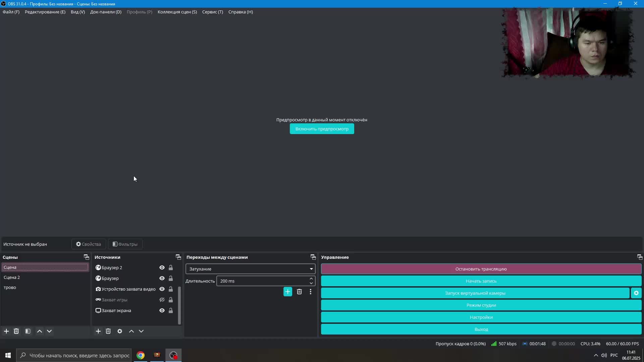Open the Док-панели (D) menu

point(106,12)
